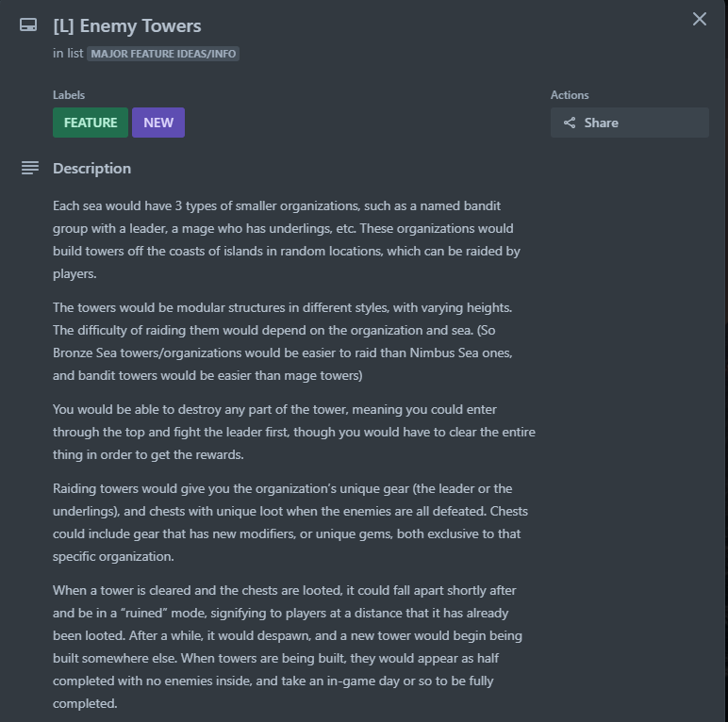Click the Share button text

point(602,123)
